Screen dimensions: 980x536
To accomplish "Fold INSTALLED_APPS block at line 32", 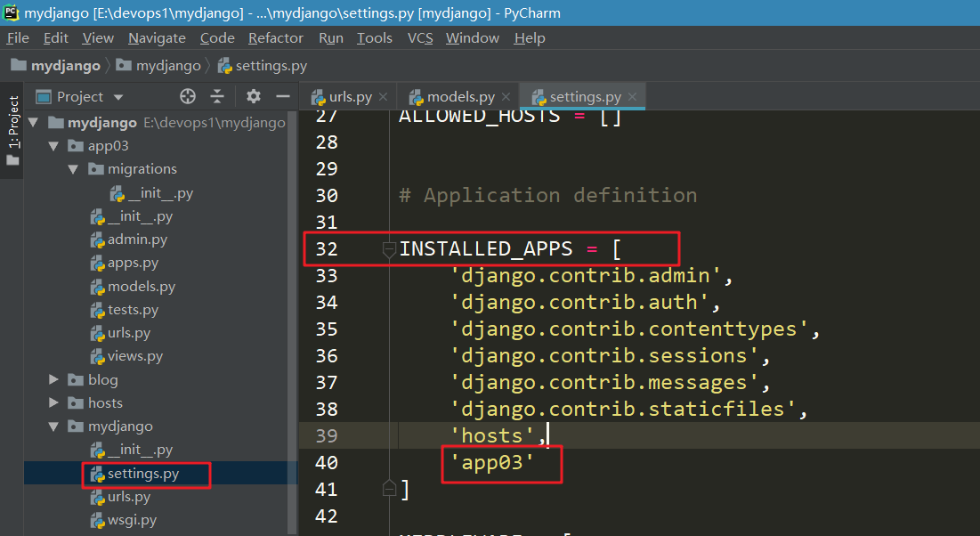I will click(x=389, y=249).
